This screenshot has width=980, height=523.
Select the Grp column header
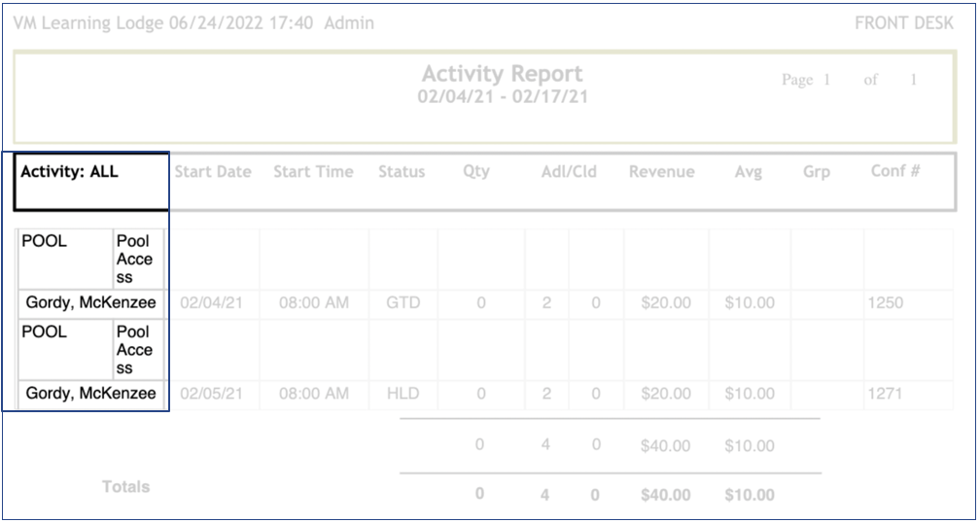817,172
